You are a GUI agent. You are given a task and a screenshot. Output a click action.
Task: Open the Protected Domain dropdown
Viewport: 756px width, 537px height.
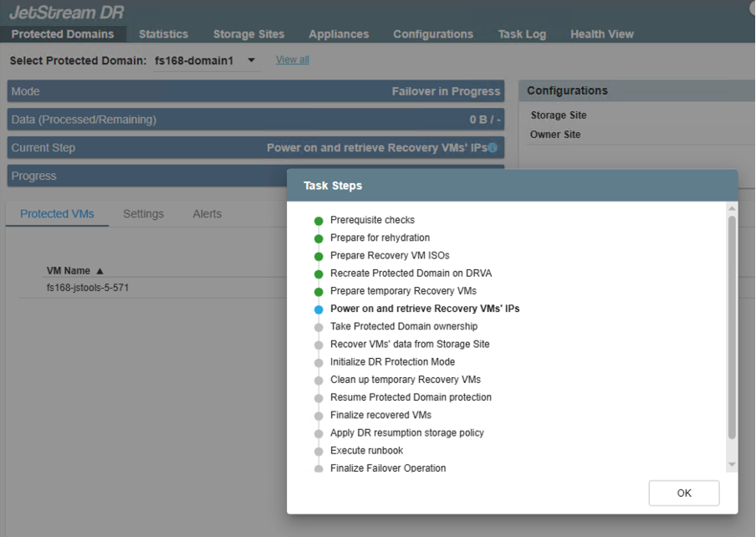[x=251, y=61]
